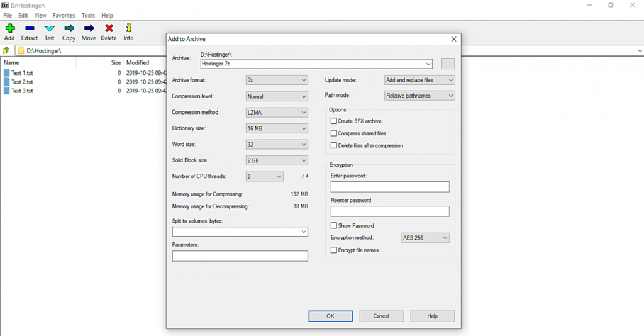Click the Cancel button in dialog
The image size is (644, 336).
point(381,316)
